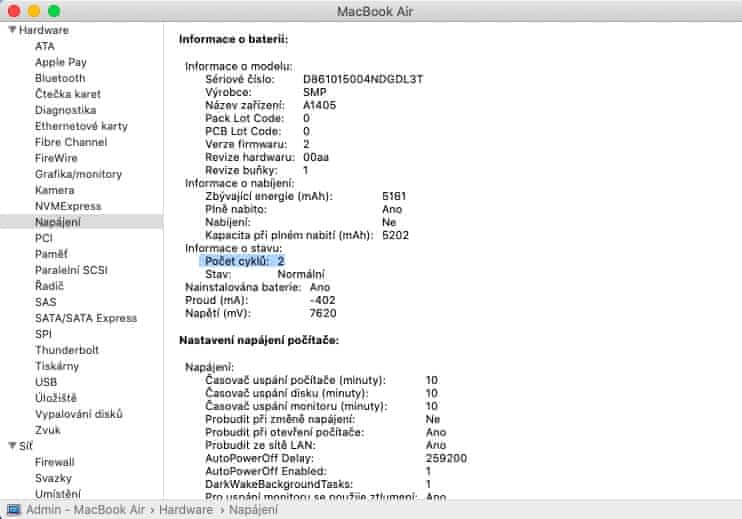
Task: Click Výrobce value SMP
Action: click(x=315, y=92)
